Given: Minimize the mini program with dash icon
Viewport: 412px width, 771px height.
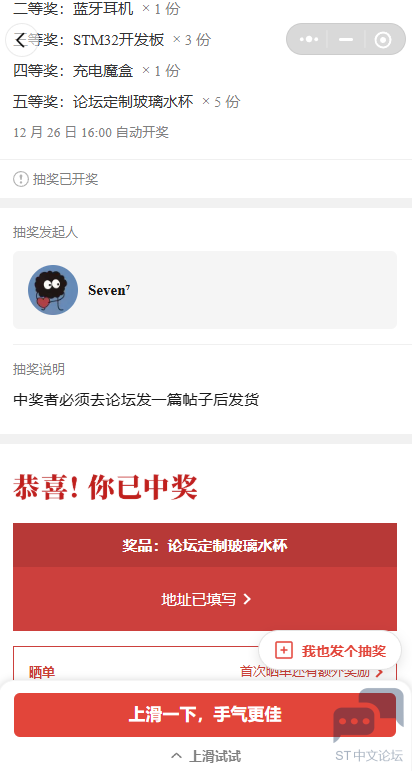Looking at the screenshot, I should coord(346,39).
